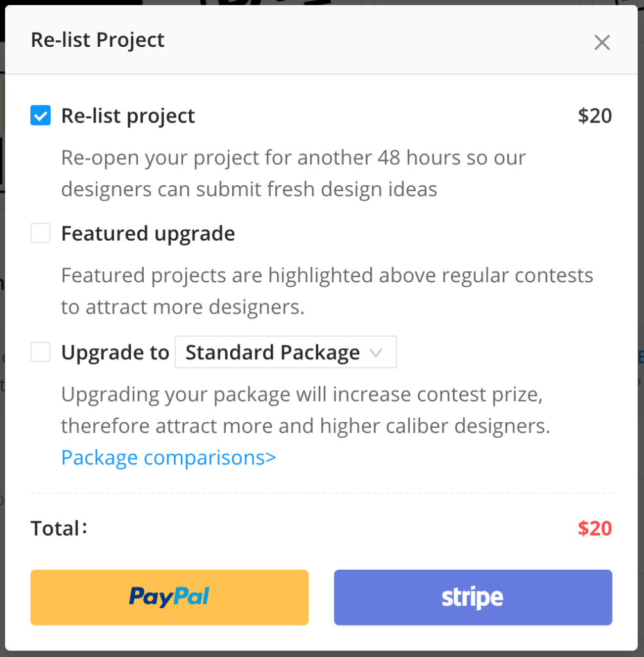Uncheck the Re-list project checkbox
Screen dimensions: 644x657
pos(40,116)
